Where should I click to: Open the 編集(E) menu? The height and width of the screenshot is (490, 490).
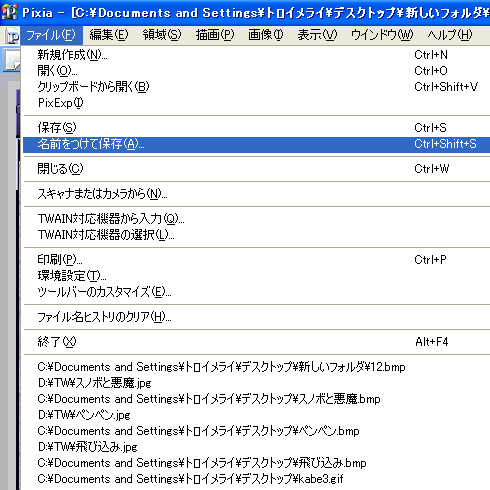point(109,35)
